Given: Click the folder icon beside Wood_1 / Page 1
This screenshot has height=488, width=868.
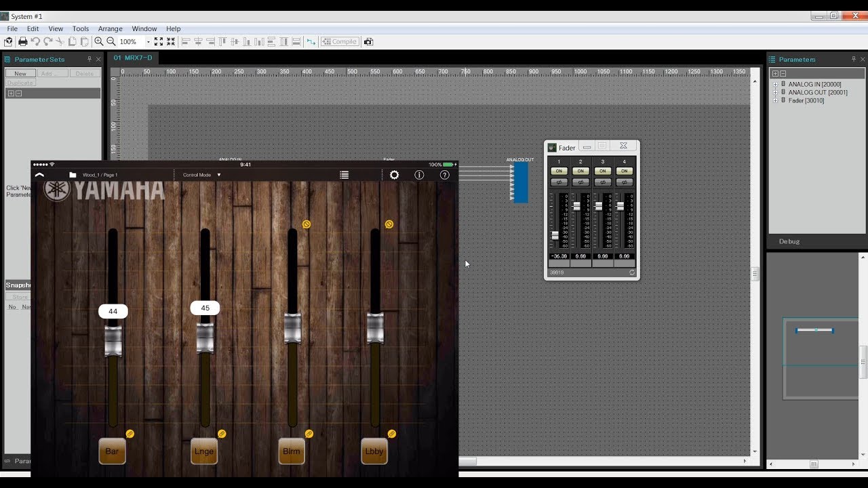Looking at the screenshot, I should 73,175.
